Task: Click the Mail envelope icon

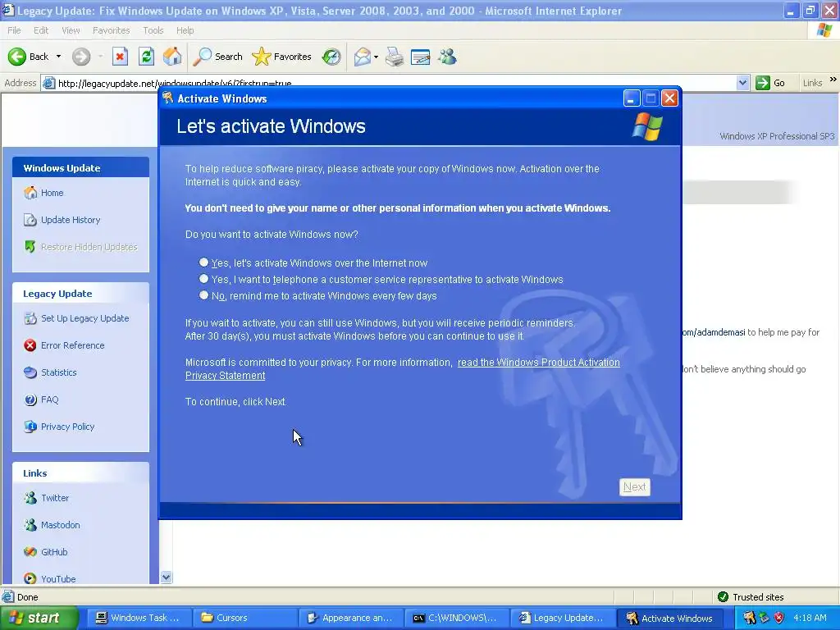Action: pos(363,57)
